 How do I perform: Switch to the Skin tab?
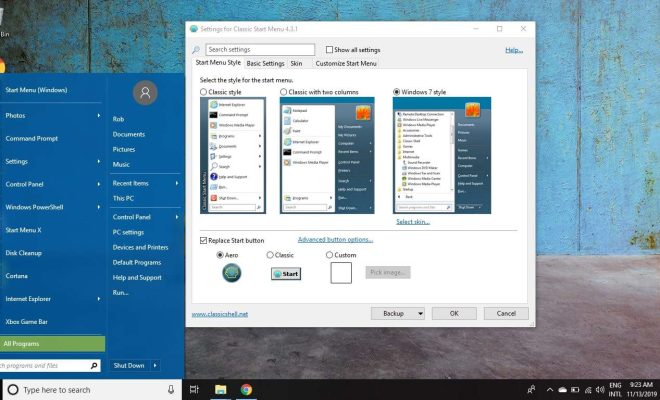click(x=296, y=64)
